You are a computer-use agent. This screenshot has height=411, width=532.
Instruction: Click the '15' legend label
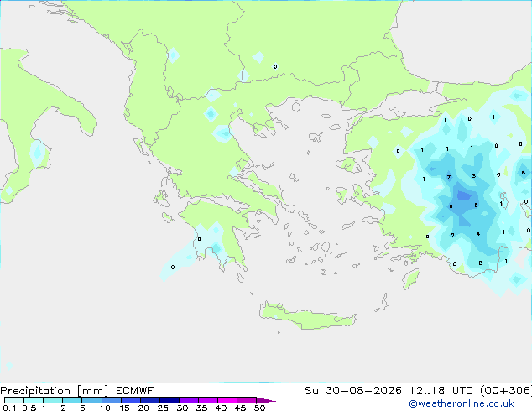click(x=124, y=408)
